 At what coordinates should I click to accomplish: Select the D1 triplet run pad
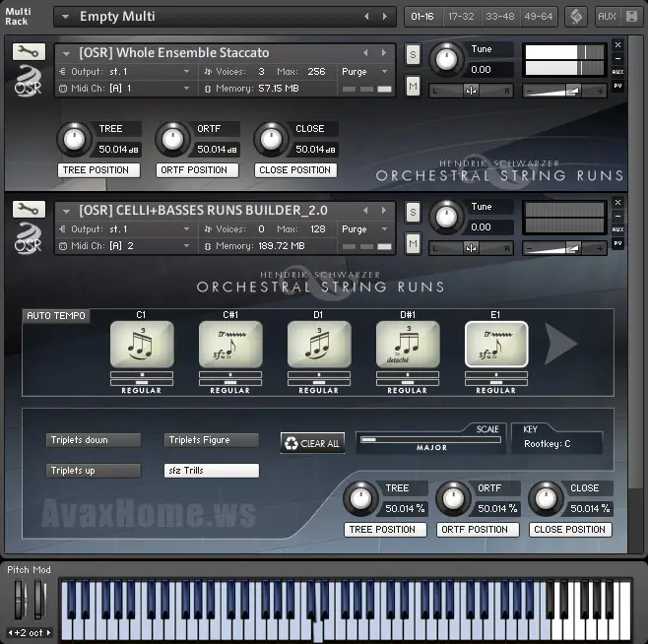tap(319, 345)
